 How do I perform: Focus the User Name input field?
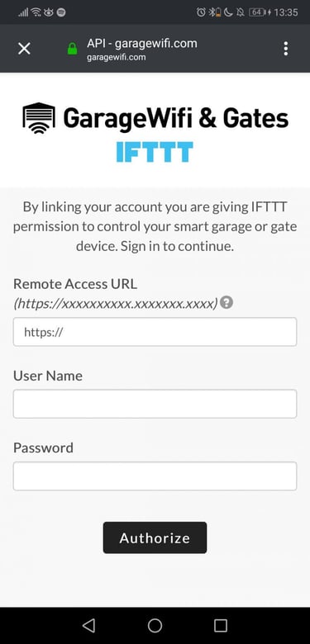pyautogui.click(x=155, y=404)
